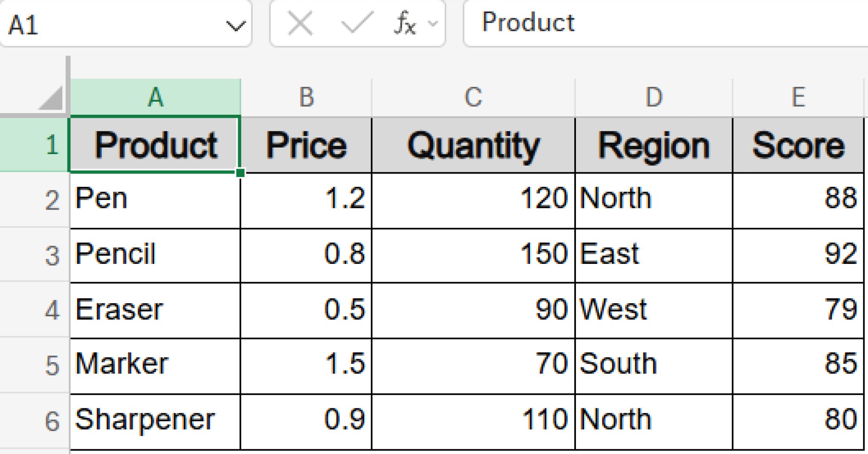Select column C header
Viewport: 868px width, 454px height.
pos(473,97)
